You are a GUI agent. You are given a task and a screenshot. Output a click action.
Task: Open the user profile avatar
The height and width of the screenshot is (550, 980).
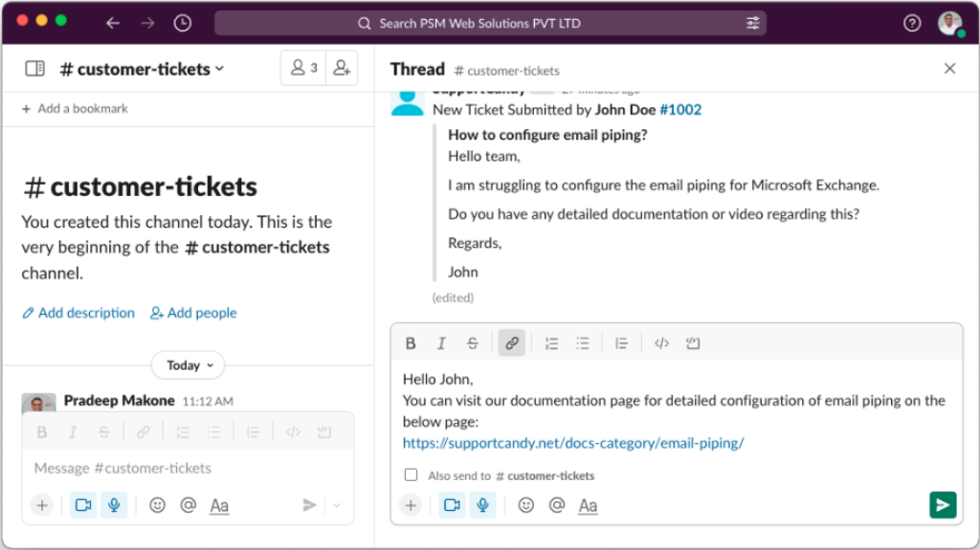pyautogui.click(x=950, y=23)
